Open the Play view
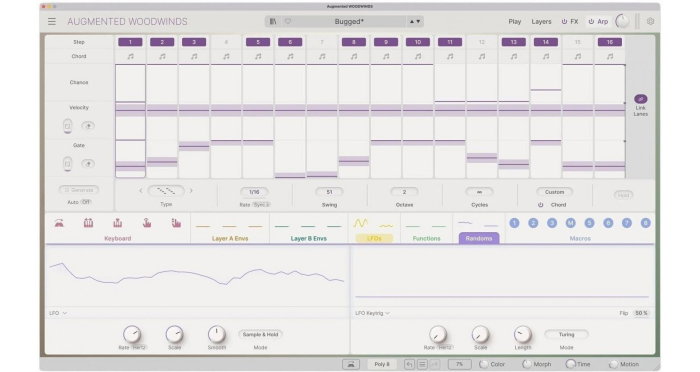Viewport: 700px width, 372px height. [514, 21]
